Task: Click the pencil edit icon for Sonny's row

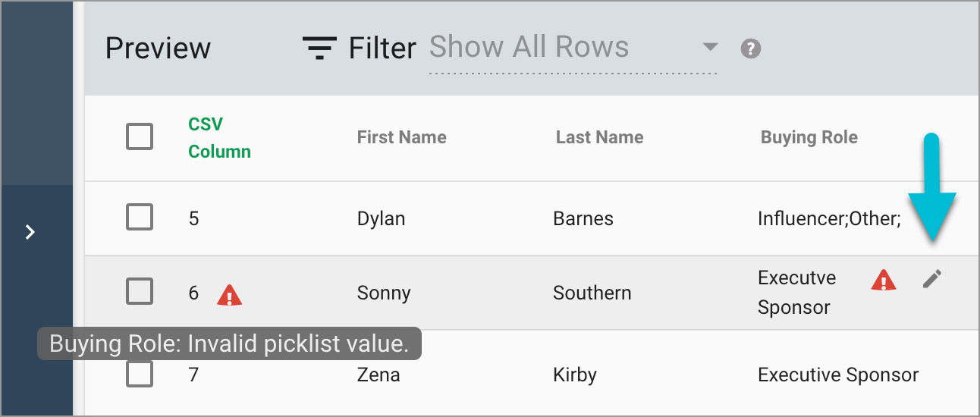Action: pos(932,279)
